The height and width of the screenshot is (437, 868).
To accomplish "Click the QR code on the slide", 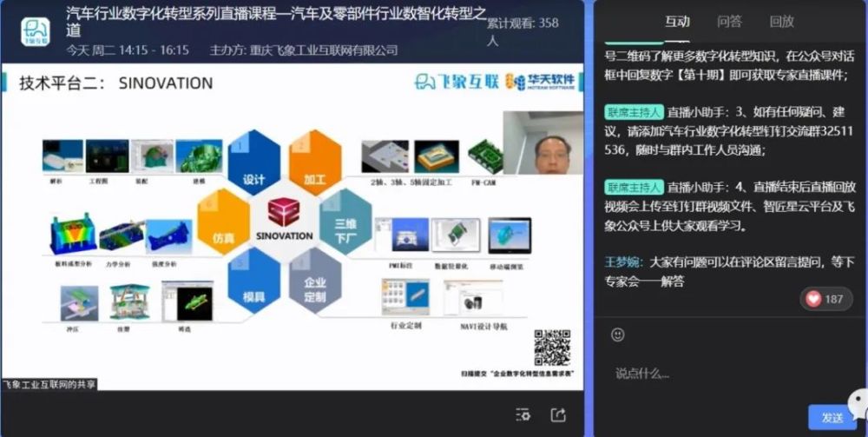I will point(552,348).
